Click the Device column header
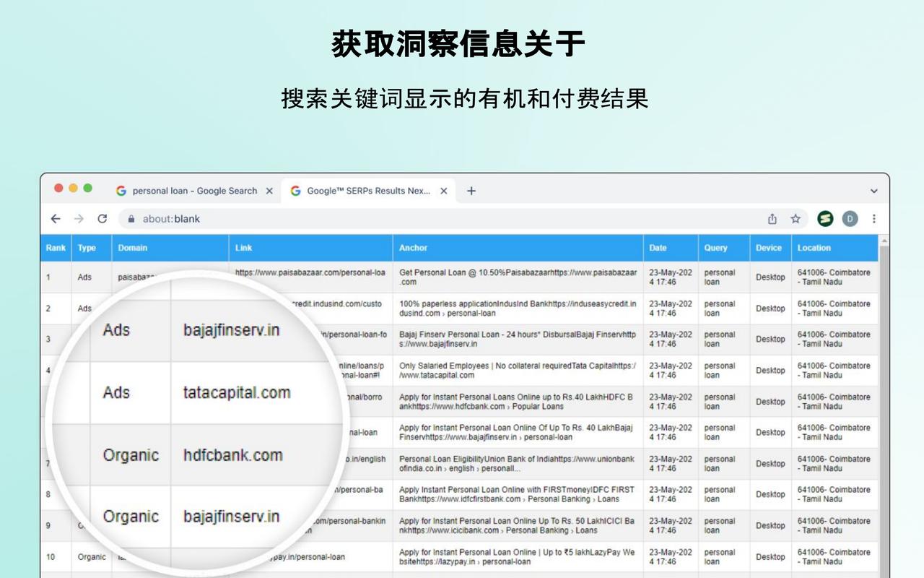Viewport: 924px width, 578px height. (x=770, y=248)
